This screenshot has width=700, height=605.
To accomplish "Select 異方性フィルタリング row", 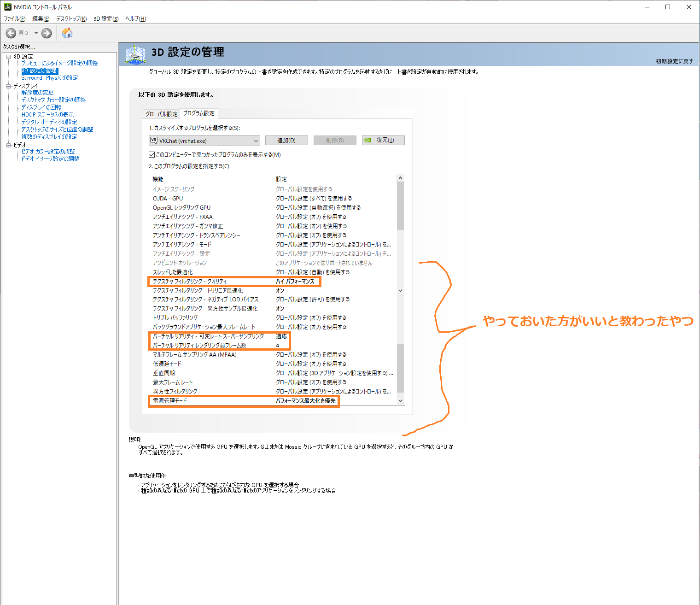I will click(273, 392).
